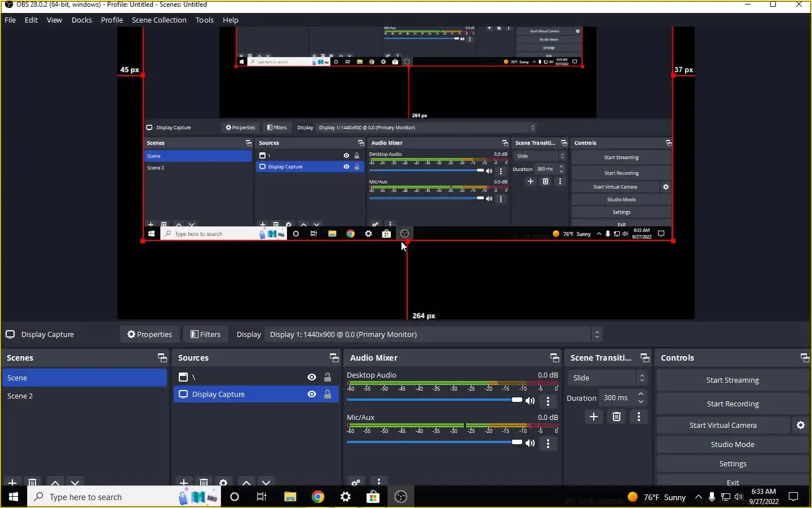Open the Audio Mixer dock menu
The image size is (812, 508).
(379, 481)
